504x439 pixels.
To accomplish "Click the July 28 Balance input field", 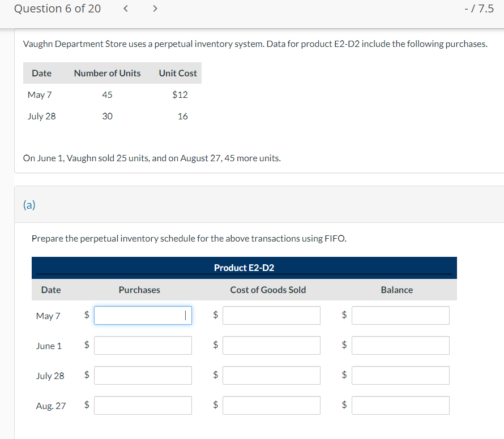I will point(400,376).
